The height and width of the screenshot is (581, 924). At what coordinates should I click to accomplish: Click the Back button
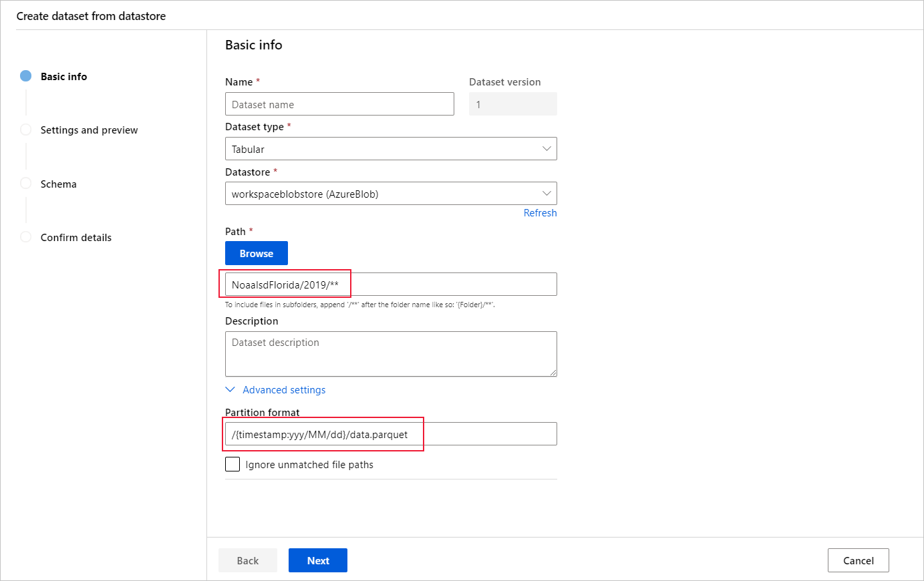247,560
